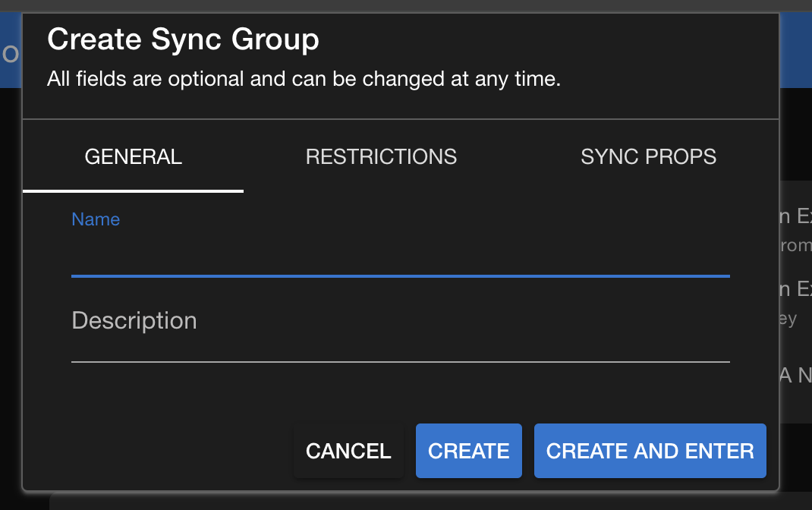Open the SYNC PROPS tab
This screenshot has height=510, width=812.
coord(648,156)
